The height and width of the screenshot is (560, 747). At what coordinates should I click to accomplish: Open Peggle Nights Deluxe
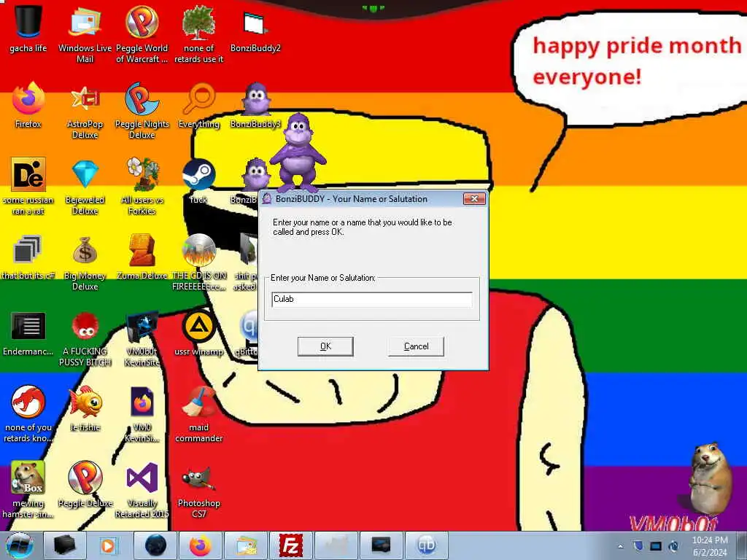[x=142, y=98]
